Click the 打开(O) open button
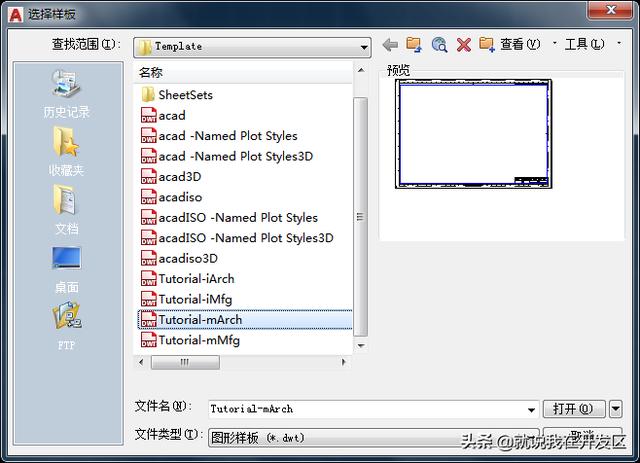Viewport: 640px width, 463px height. click(x=573, y=409)
